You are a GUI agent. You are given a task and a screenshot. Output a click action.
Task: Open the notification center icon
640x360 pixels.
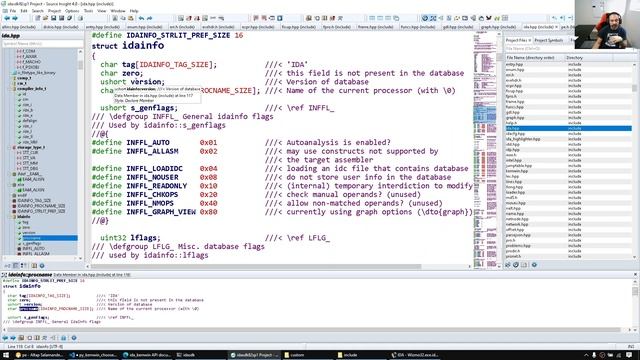pos(629,356)
